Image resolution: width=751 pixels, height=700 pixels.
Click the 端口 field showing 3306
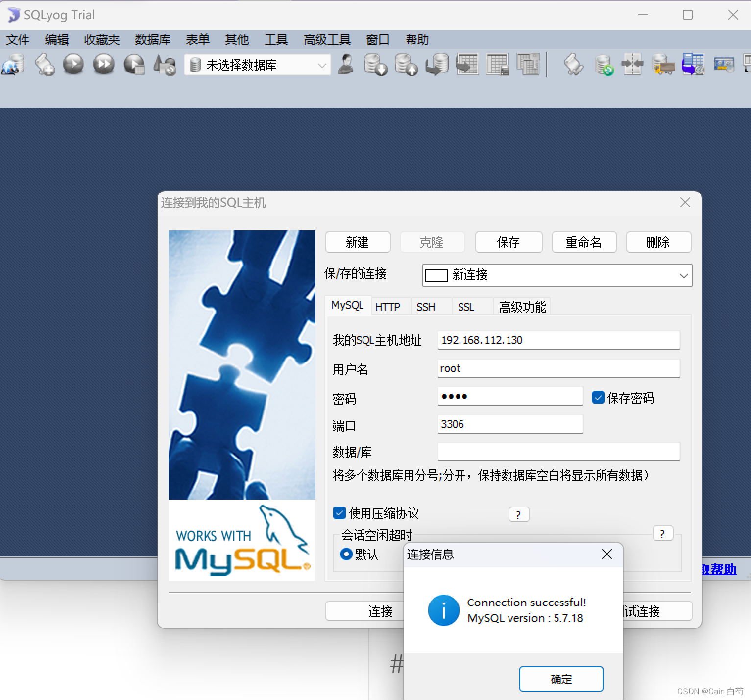[510, 424]
